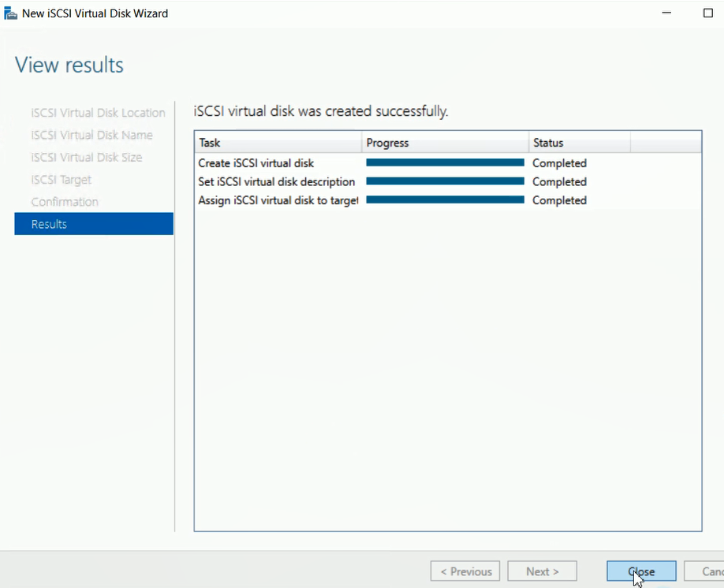Image resolution: width=724 pixels, height=588 pixels.
Task: Select the Set iSCSI virtual disk description row
Action: coord(276,182)
